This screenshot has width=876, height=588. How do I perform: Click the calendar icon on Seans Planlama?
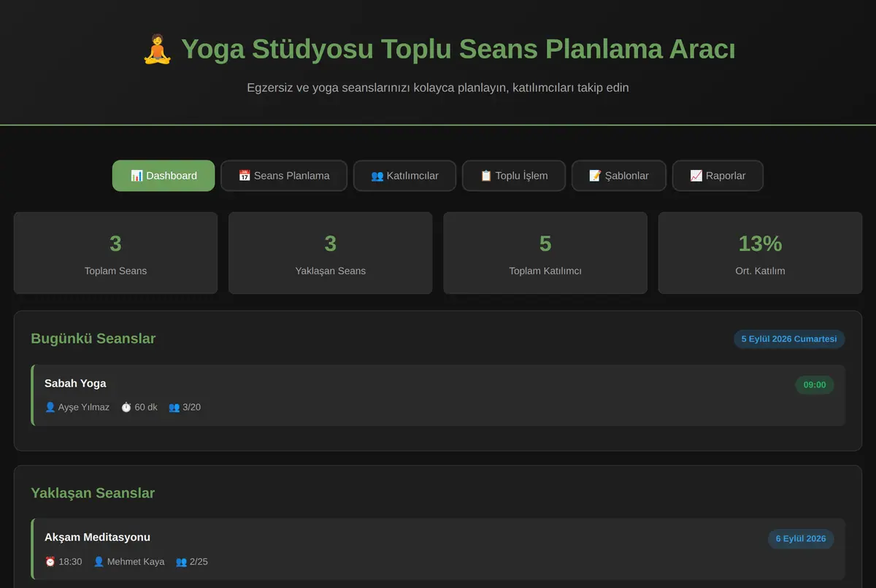pyautogui.click(x=245, y=176)
